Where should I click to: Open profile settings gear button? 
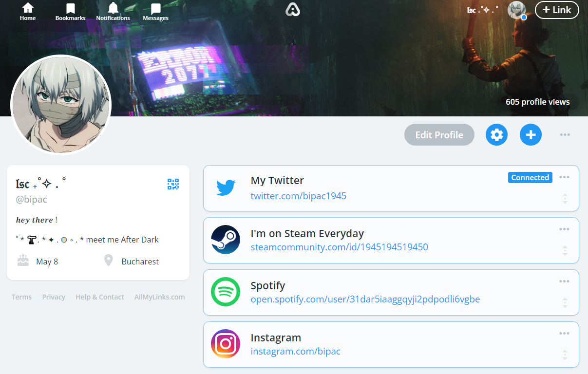(496, 134)
